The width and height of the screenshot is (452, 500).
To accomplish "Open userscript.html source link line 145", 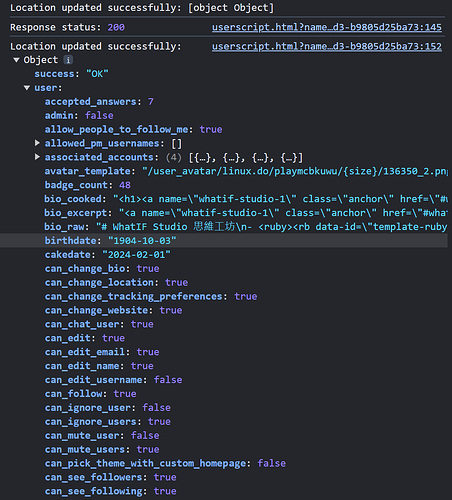I will [x=327, y=27].
